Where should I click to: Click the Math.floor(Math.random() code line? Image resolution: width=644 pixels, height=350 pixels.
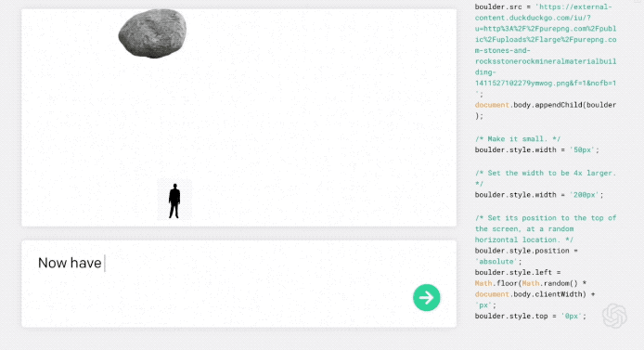click(531, 283)
